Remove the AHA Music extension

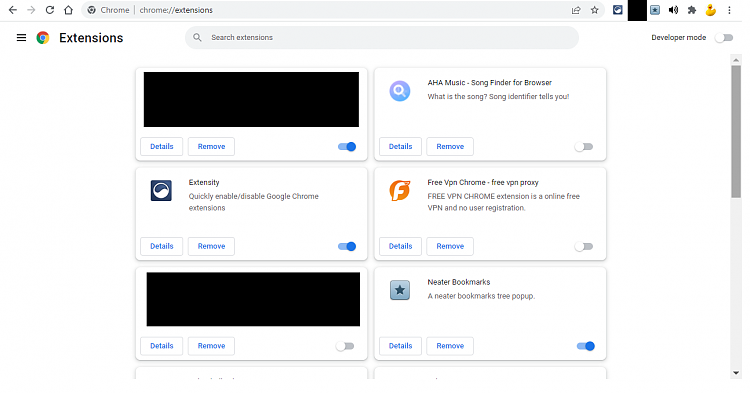point(450,146)
